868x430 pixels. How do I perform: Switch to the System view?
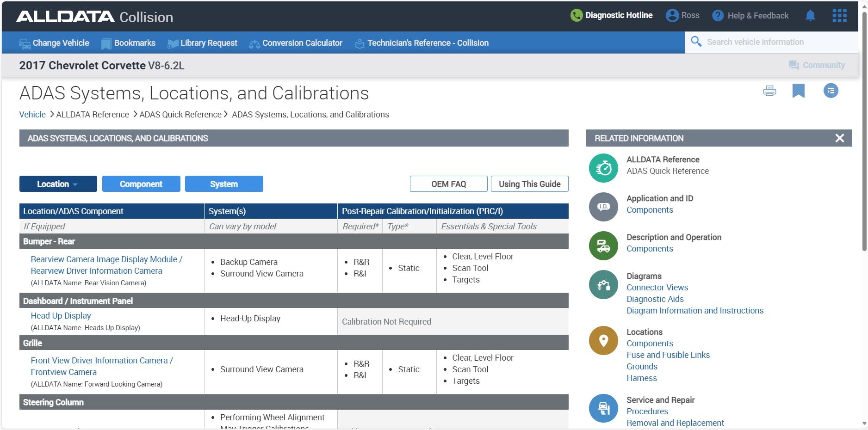(x=224, y=184)
